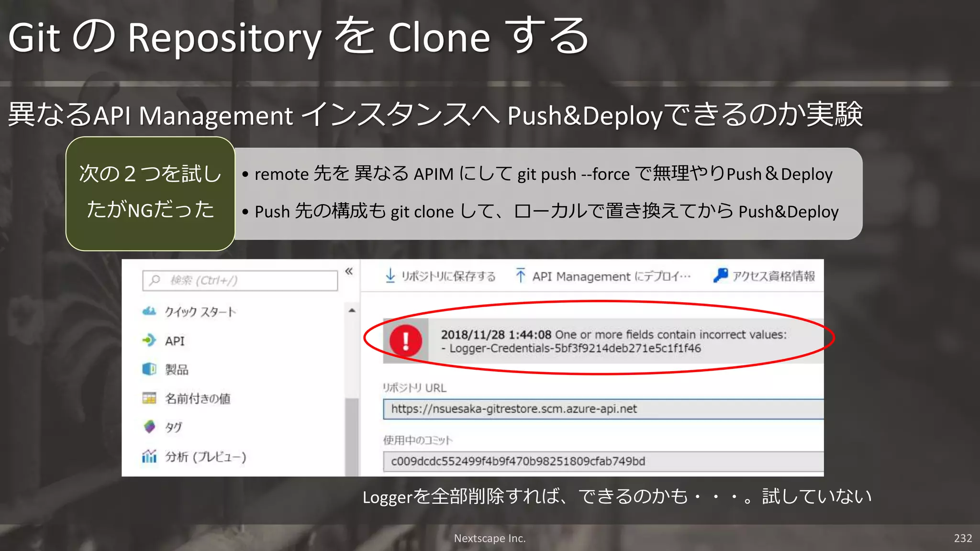
Task: Open the 分析 (プレビュー) menu item
Action: point(205,457)
